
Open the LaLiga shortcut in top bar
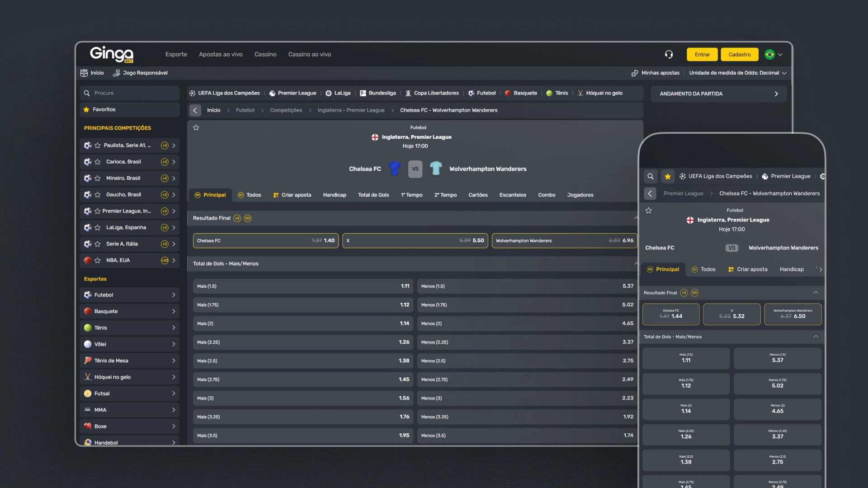tap(338, 93)
